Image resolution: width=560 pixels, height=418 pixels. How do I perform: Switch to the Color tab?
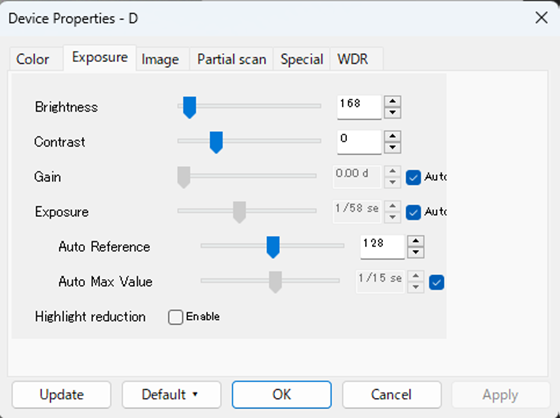[32, 59]
